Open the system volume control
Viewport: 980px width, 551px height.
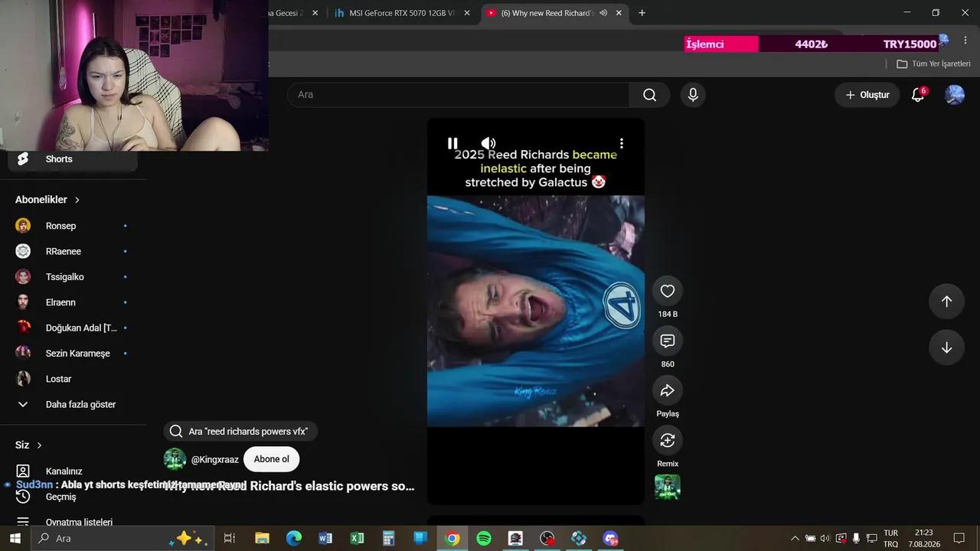pos(825,539)
